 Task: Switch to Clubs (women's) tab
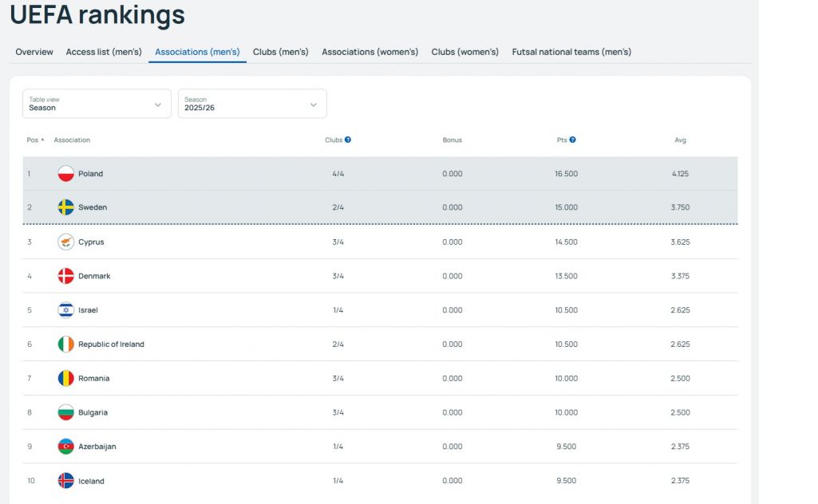tap(464, 52)
